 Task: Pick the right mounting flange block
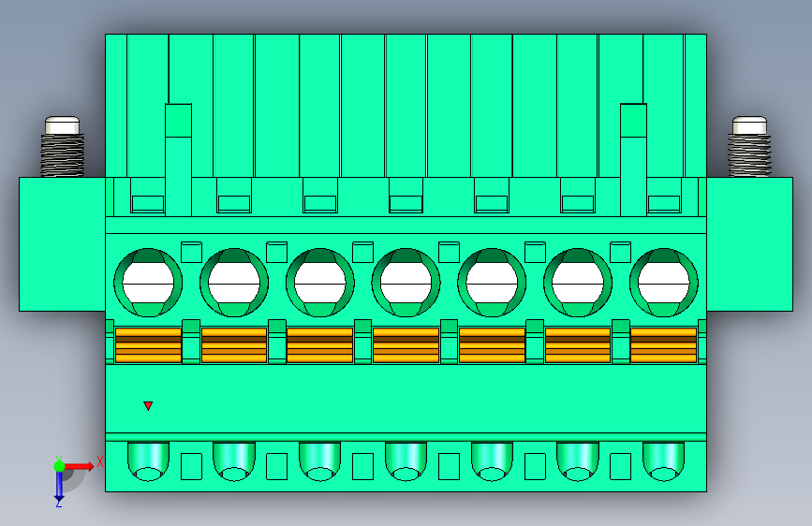point(749,244)
